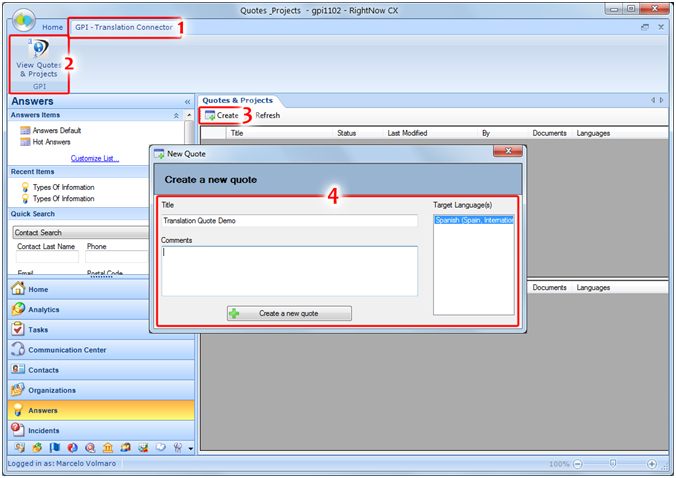676x478 pixels.
Task: Go to Tasks in the navigation pane
Action: [x=39, y=329]
